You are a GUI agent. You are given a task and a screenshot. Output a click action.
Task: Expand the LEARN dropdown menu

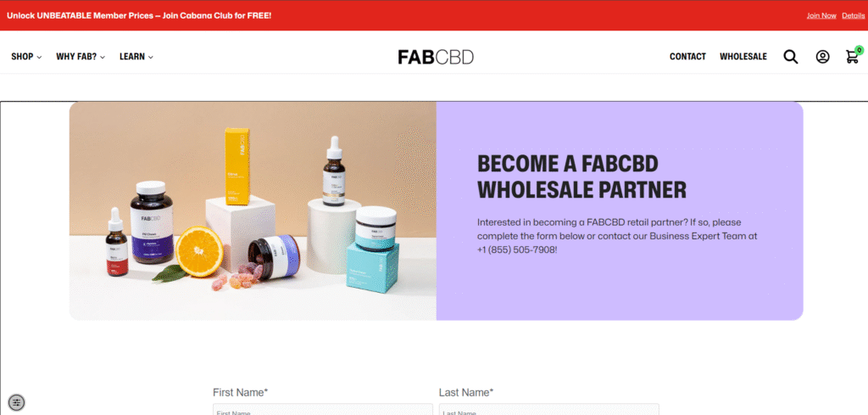pyautogui.click(x=136, y=57)
